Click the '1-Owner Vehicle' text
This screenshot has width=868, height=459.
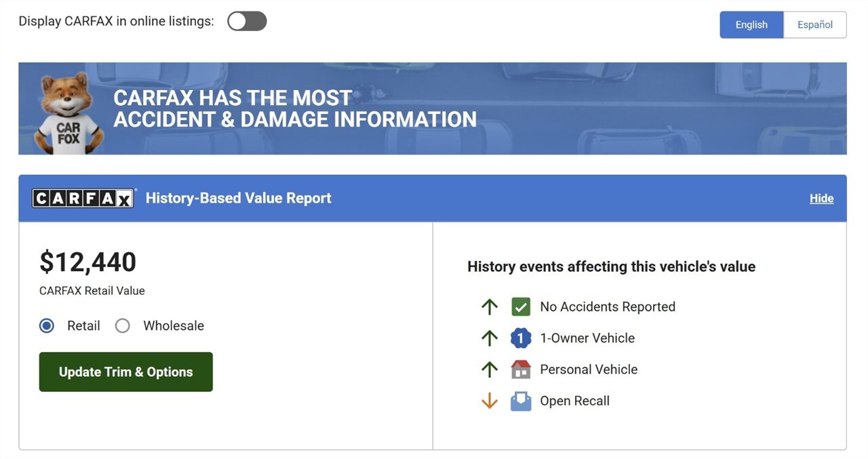[x=587, y=338]
